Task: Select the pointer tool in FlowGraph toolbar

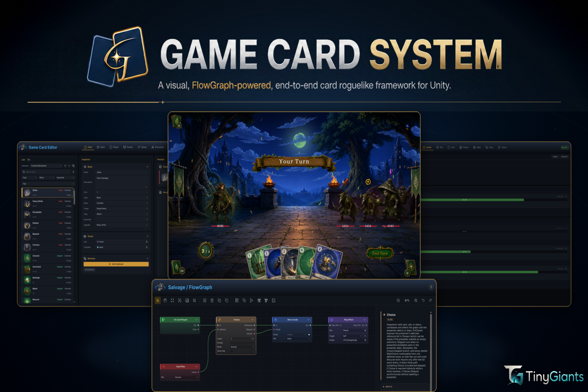Action: pyautogui.click(x=157, y=300)
